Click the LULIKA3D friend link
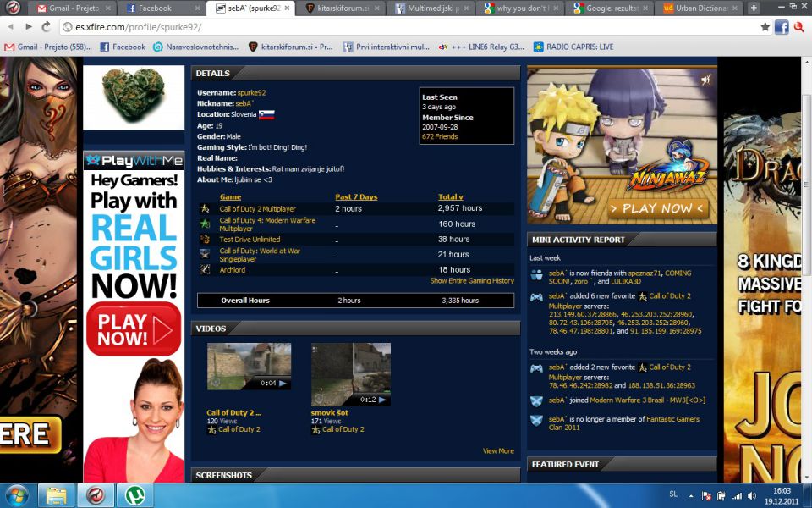Image resolution: width=812 pixels, height=508 pixels. point(626,281)
